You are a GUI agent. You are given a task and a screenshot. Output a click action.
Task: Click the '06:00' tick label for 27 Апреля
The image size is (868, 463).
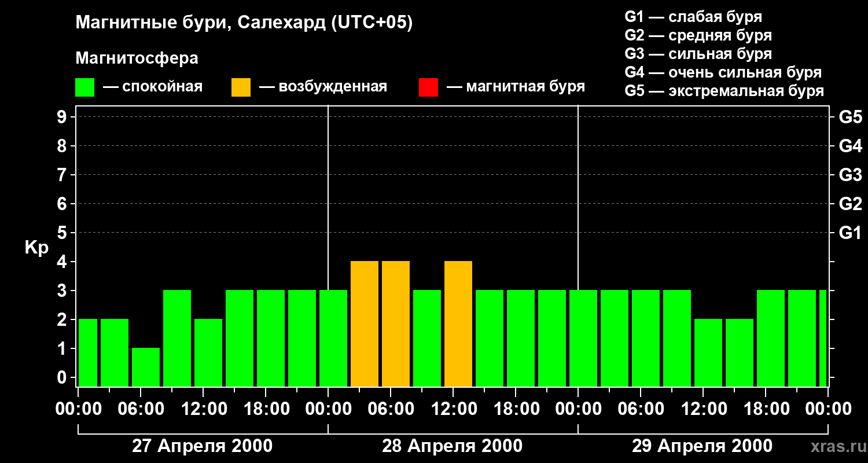tap(141, 409)
